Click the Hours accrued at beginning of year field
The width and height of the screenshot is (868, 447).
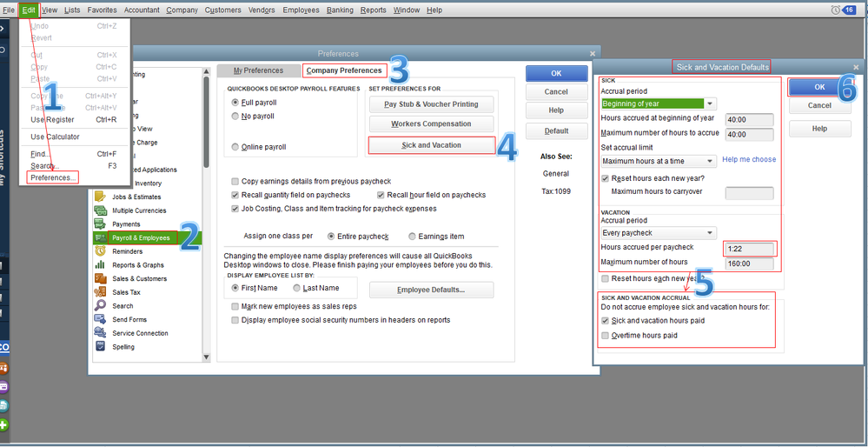click(x=750, y=120)
